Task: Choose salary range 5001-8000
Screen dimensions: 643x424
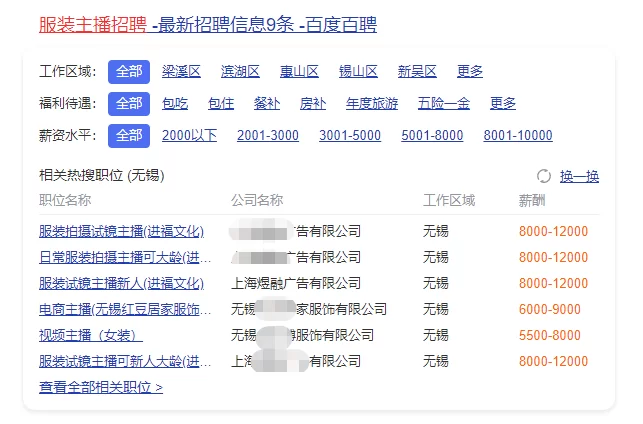Action: (432, 135)
